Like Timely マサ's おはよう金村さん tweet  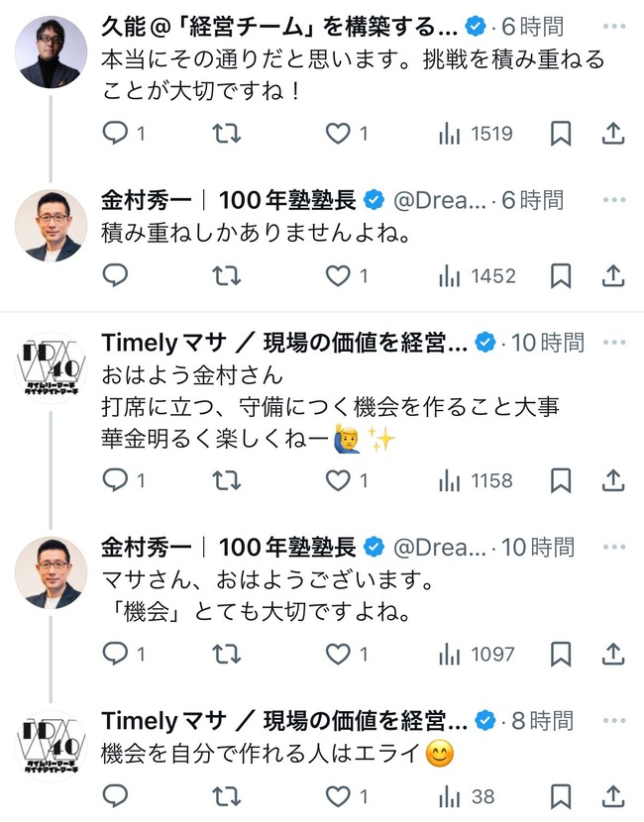[x=340, y=480]
